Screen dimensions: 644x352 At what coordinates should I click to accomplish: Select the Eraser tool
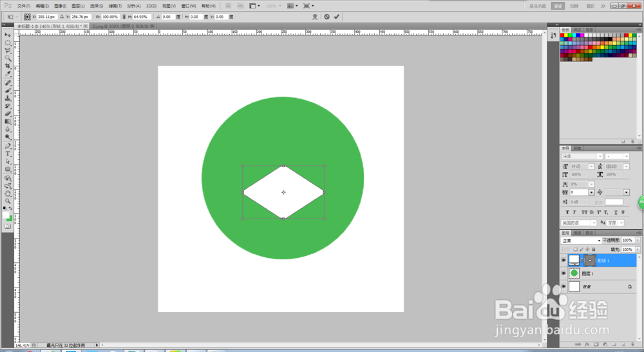point(7,114)
